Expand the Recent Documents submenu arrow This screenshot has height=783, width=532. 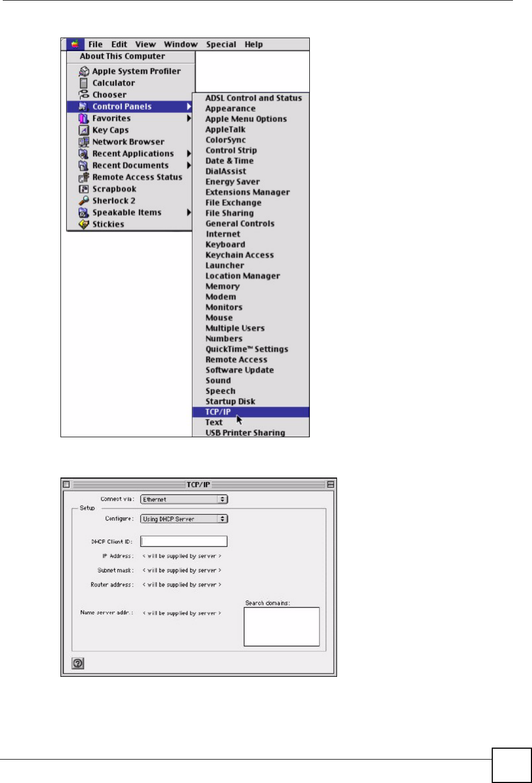(189, 166)
